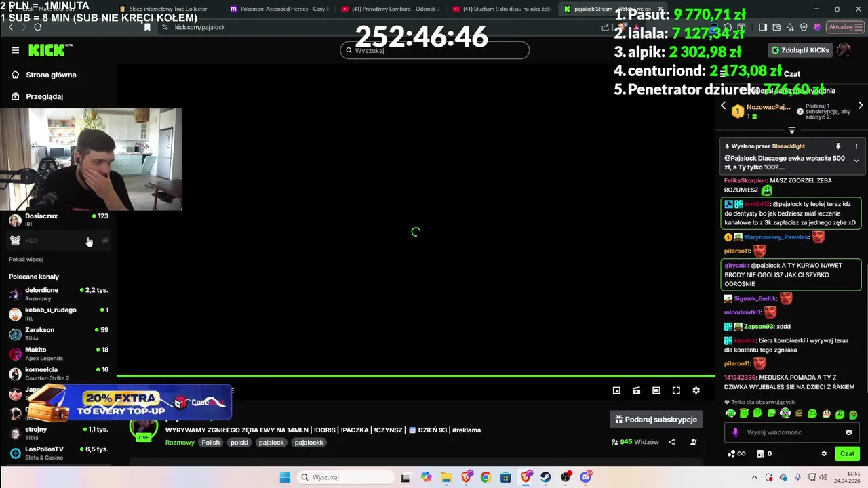
Task: Focus the Kick Wyszukaj search field
Action: pos(435,50)
